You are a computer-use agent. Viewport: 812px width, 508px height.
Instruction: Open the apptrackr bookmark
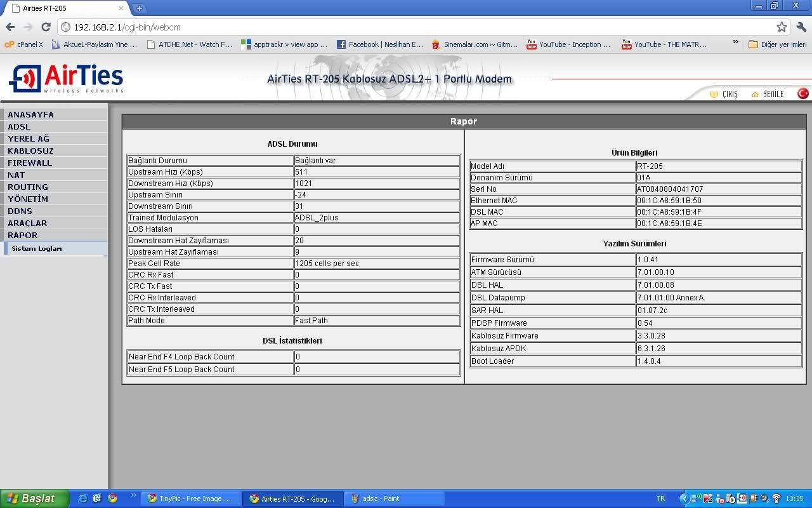tap(284, 44)
